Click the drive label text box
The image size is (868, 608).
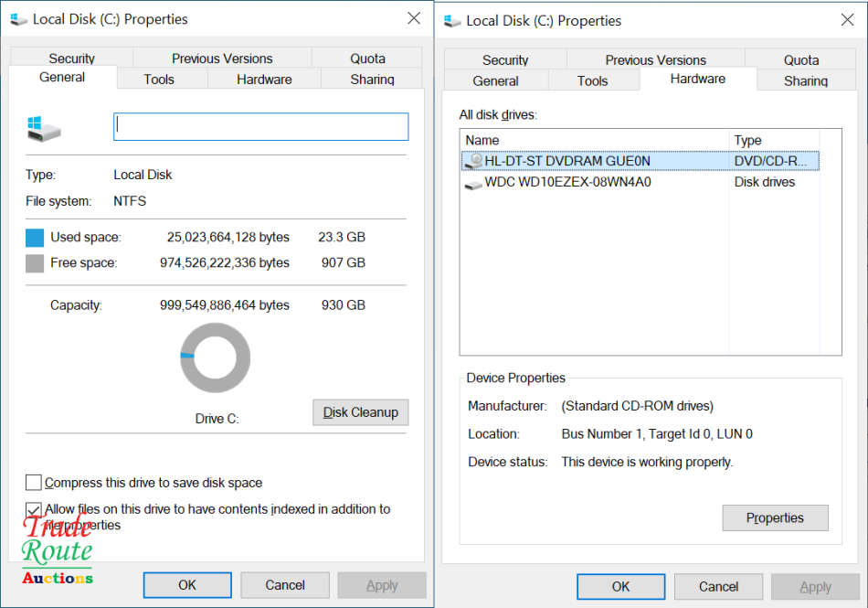point(260,127)
